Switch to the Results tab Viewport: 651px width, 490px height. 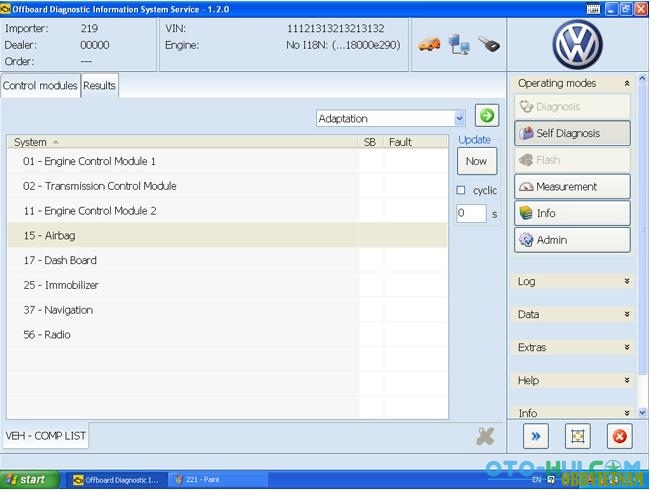point(100,86)
